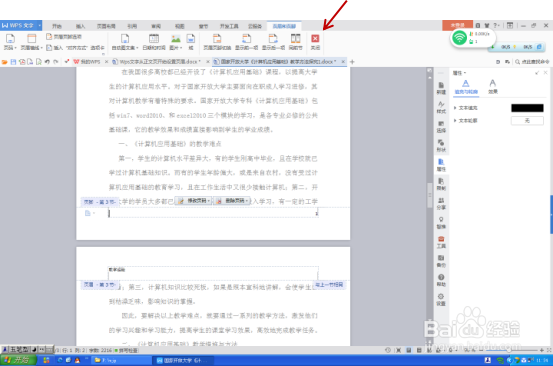This screenshot has height=366, width=553.
Task: Click the 分享 (Share) sidebar icon
Action: (x=441, y=204)
